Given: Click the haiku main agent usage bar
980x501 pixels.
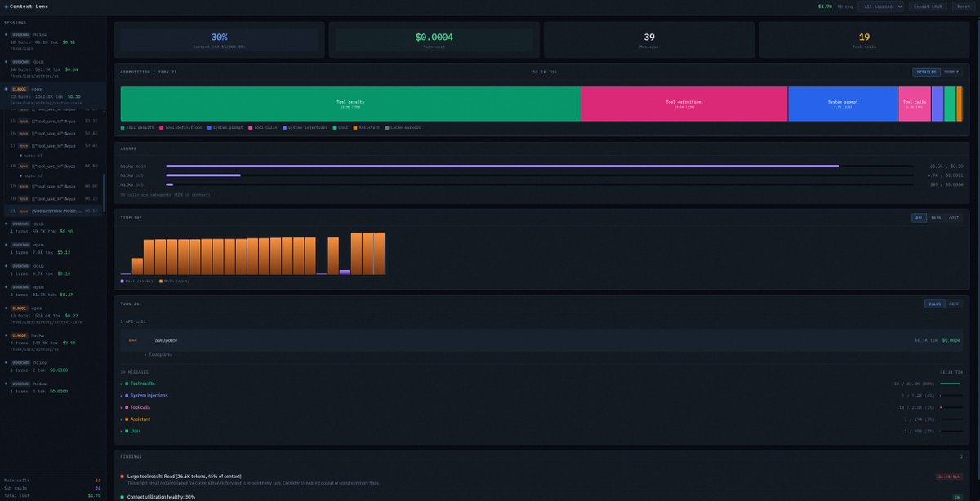Looking at the screenshot, I should 501,164.
